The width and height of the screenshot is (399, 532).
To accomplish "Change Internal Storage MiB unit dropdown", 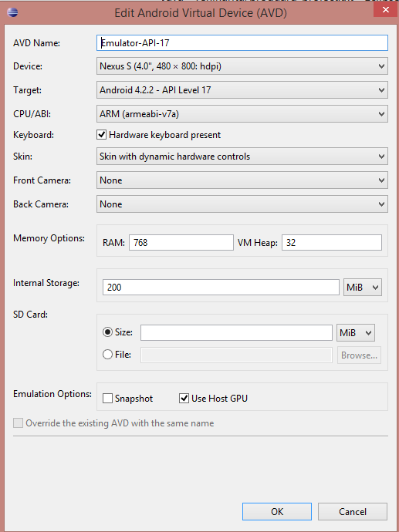I will (363, 288).
